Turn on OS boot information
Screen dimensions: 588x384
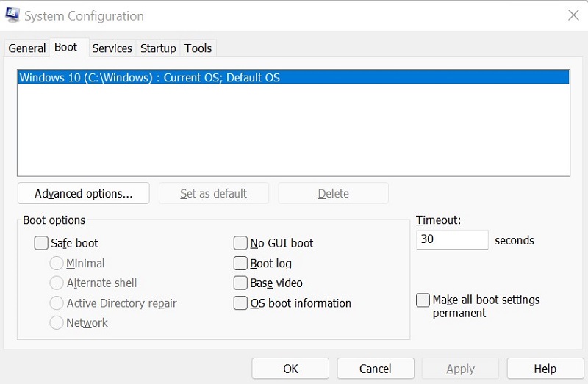240,303
